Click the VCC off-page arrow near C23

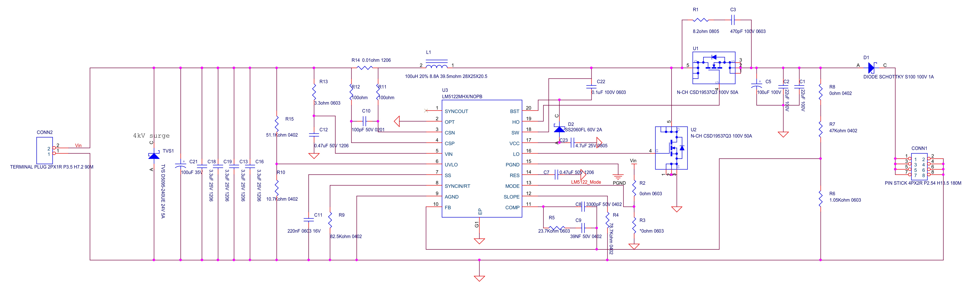599,143
